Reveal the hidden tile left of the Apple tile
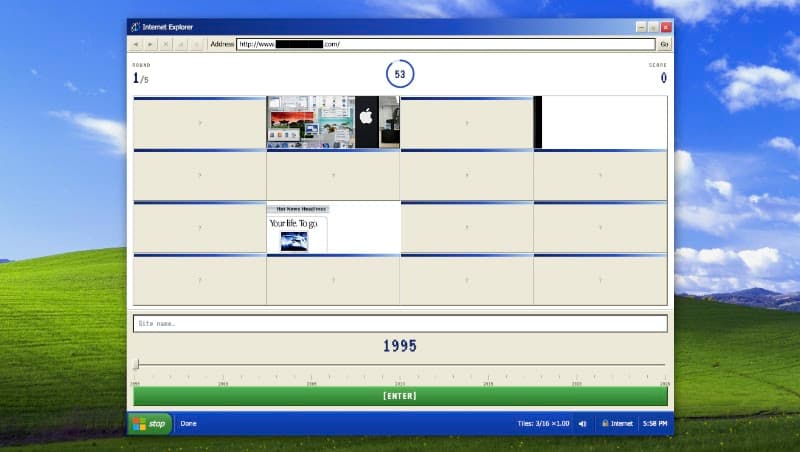Viewport: 800px width, 452px height. [x=199, y=123]
